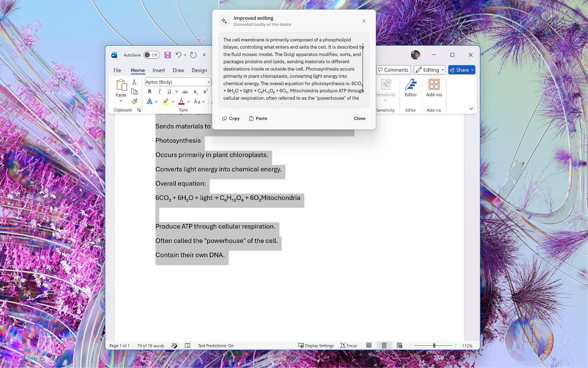The height and width of the screenshot is (368, 588).
Task: Open the Editor tool
Action: coord(411,88)
